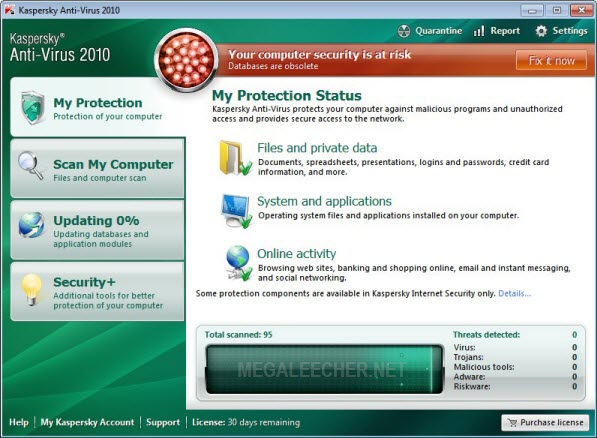Viewport: 597px width, 438px height.
Task: Click the folder icon for Files and private data
Action: click(x=235, y=158)
